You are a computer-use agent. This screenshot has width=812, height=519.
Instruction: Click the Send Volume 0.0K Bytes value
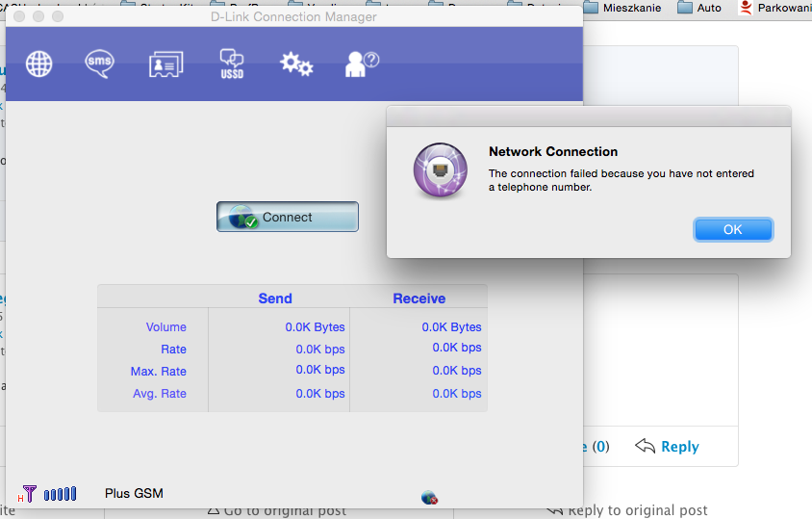point(315,327)
